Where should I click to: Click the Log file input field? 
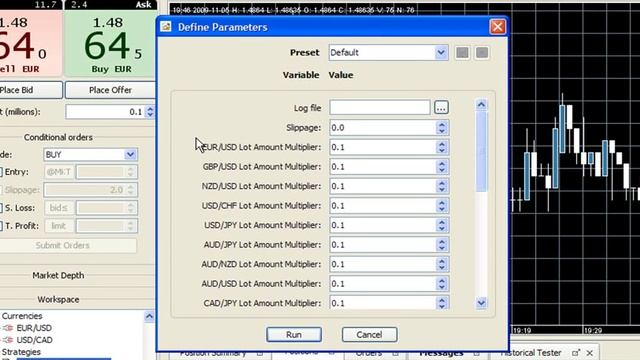click(380, 108)
